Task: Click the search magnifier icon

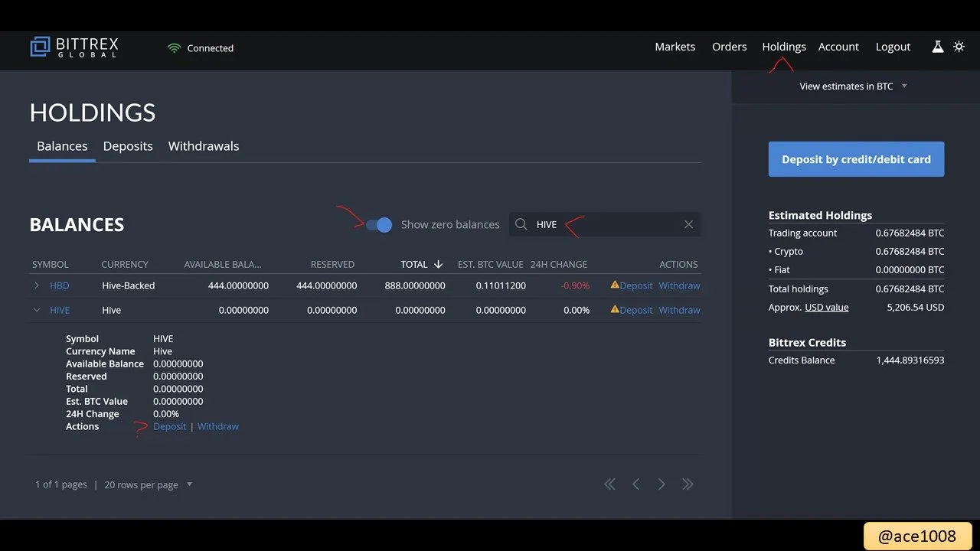Action: click(x=521, y=224)
